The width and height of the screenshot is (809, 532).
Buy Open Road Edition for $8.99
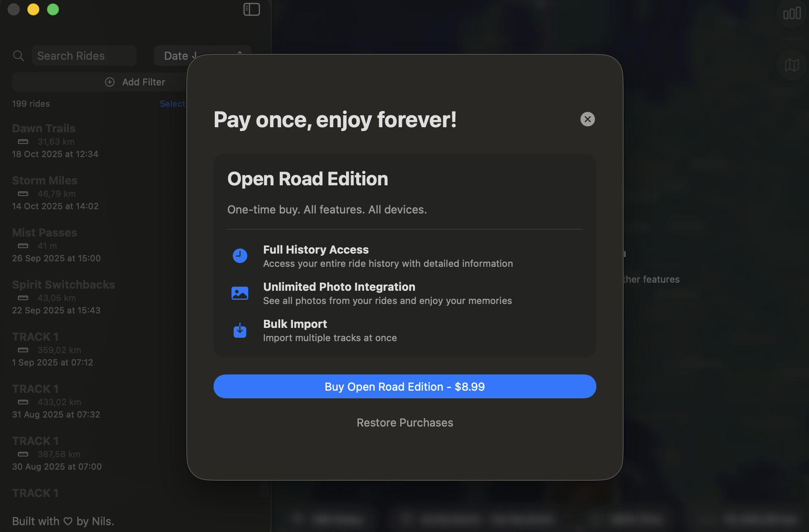pos(404,386)
